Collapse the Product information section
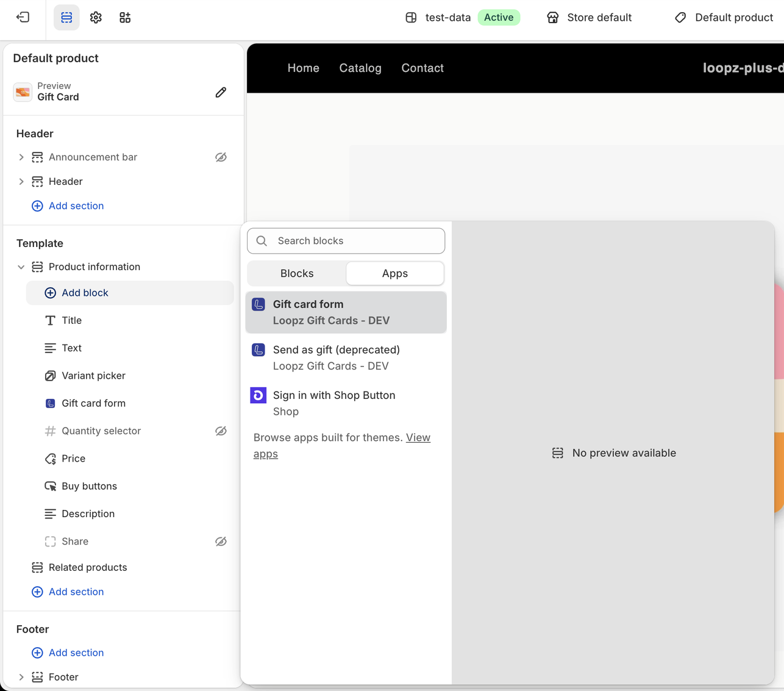The image size is (784, 691). coord(21,267)
